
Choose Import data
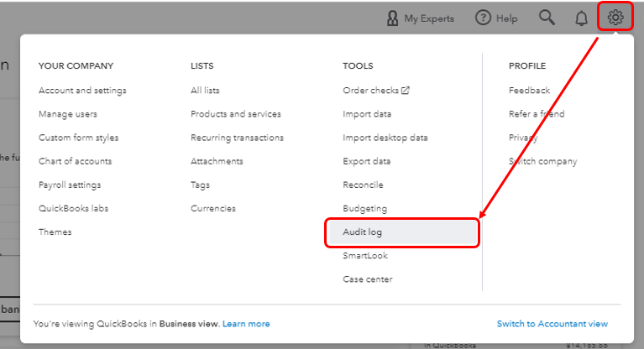[367, 114]
